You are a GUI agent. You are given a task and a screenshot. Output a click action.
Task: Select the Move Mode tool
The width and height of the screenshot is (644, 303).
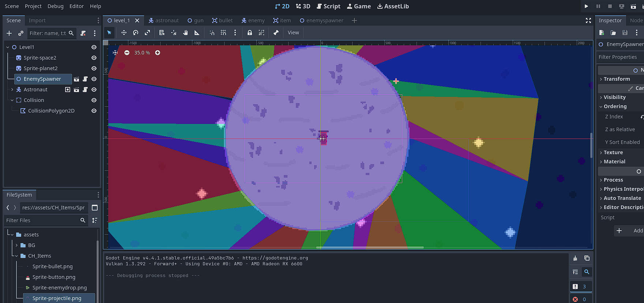click(124, 33)
